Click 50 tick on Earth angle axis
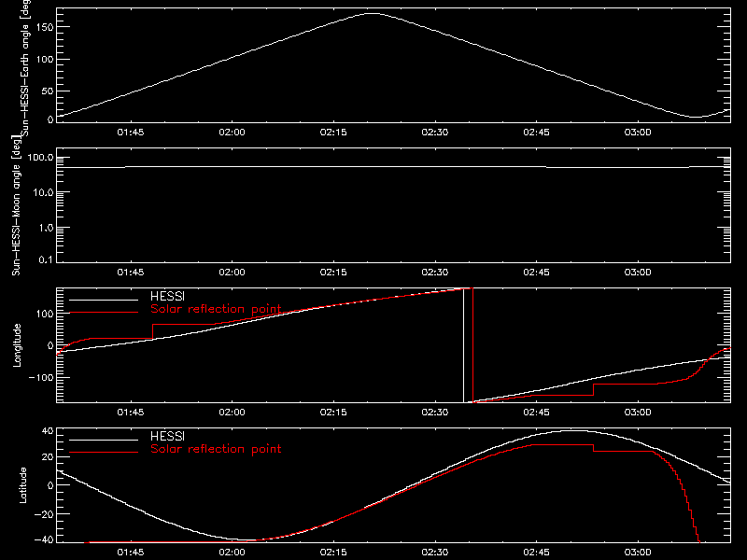Image resolution: width=747 pixels, height=560 pixels. click(48, 91)
